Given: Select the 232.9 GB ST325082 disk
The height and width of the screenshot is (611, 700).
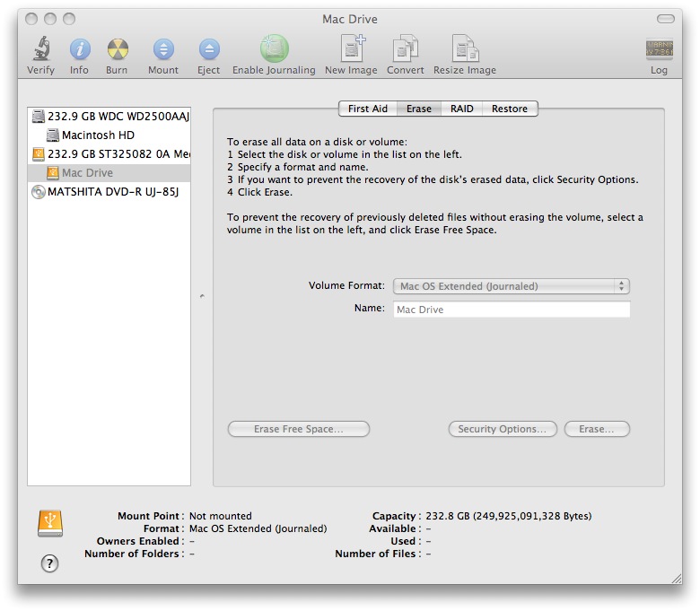Looking at the screenshot, I should point(109,154).
